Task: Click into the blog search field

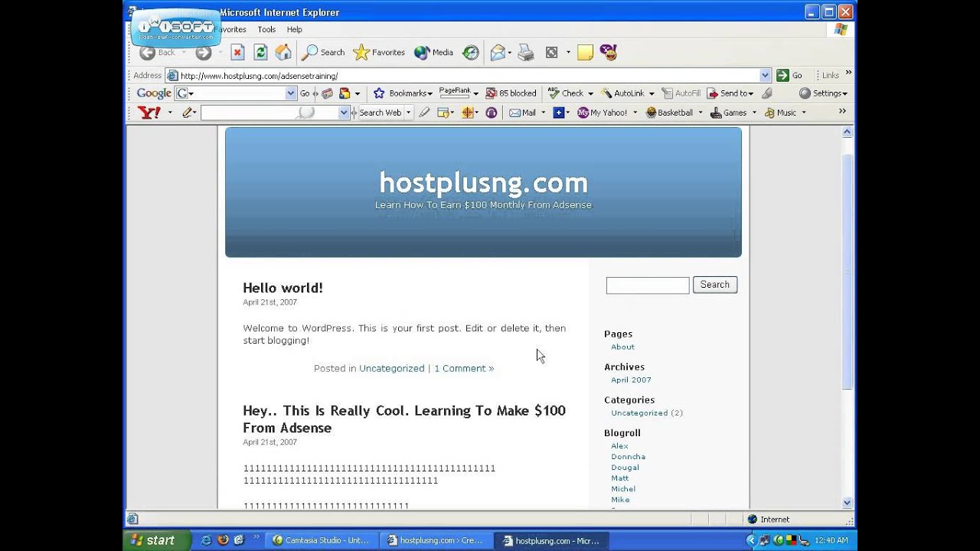Action: point(648,285)
